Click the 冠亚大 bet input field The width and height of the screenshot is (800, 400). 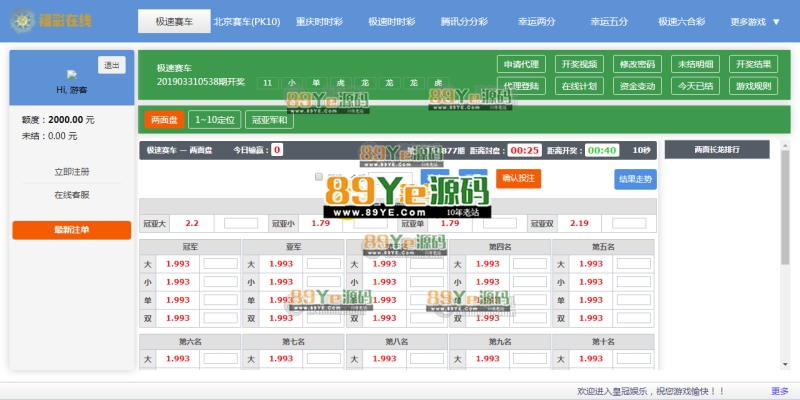(241, 223)
